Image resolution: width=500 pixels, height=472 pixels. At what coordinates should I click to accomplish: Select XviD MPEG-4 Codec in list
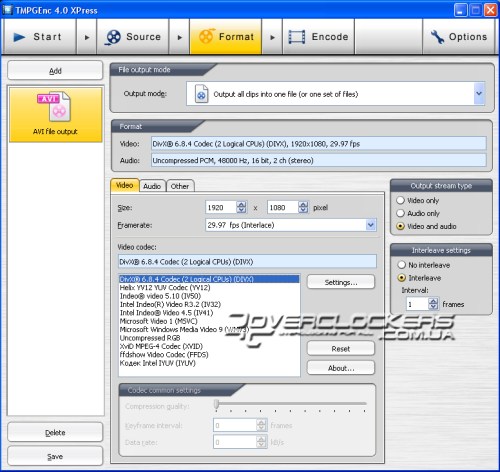coord(161,346)
